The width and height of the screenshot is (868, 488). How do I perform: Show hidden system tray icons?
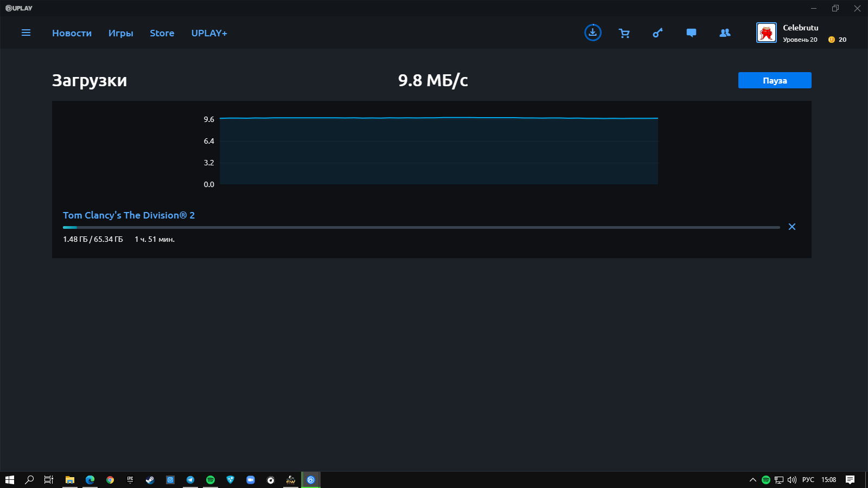753,480
